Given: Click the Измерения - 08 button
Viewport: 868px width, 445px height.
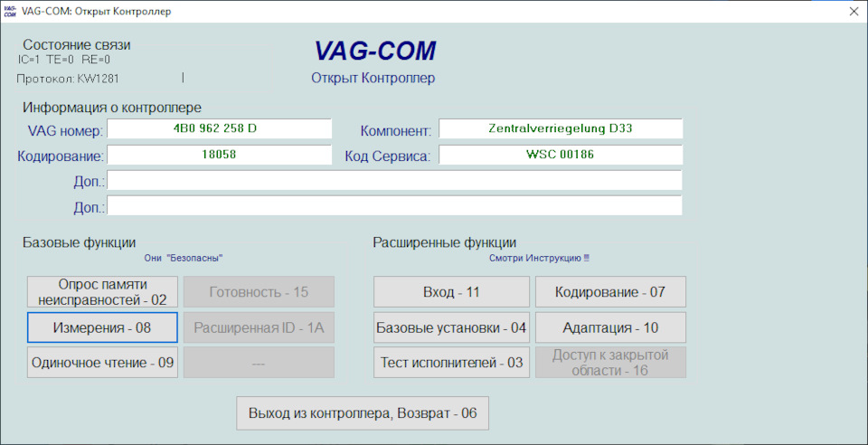Looking at the screenshot, I should pyautogui.click(x=102, y=327).
